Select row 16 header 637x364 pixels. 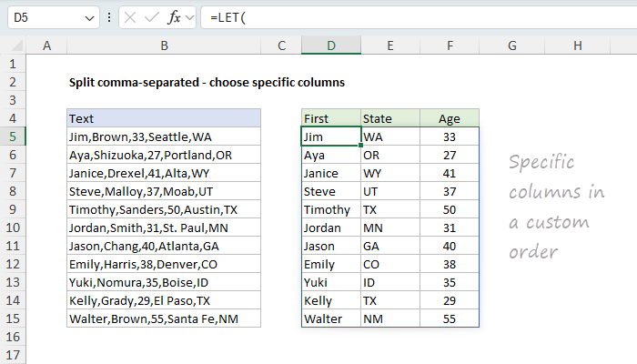pyautogui.click(x=14, y=337)
